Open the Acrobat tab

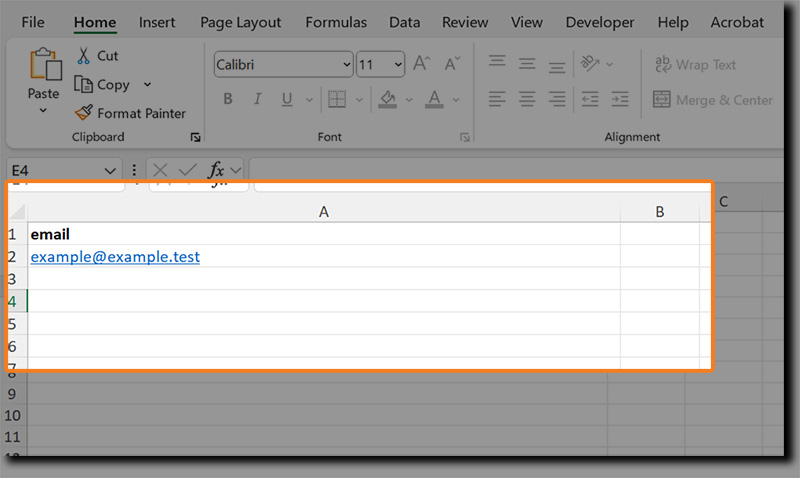[737, 22]
